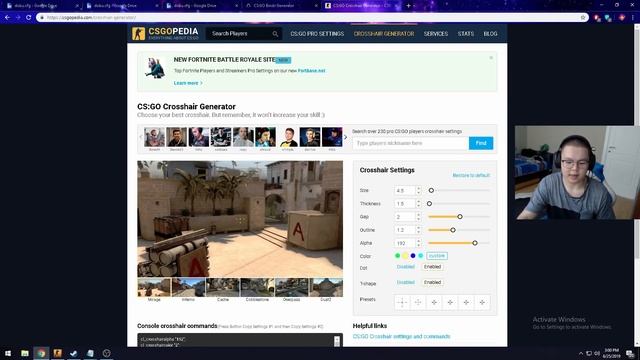The image size is (640, 360).
Task: Open CS:GO PRO SETTINGS menu
Action: tap(317, 34)
